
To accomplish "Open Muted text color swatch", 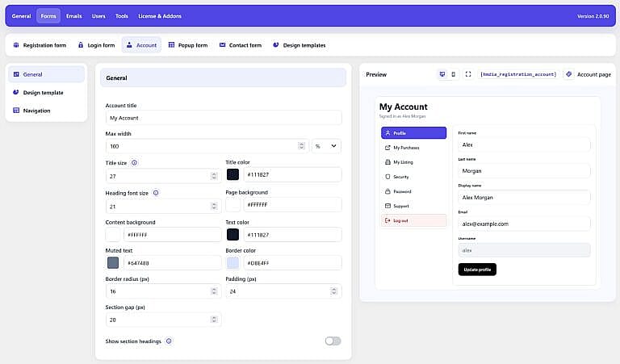I will (113, 263).
